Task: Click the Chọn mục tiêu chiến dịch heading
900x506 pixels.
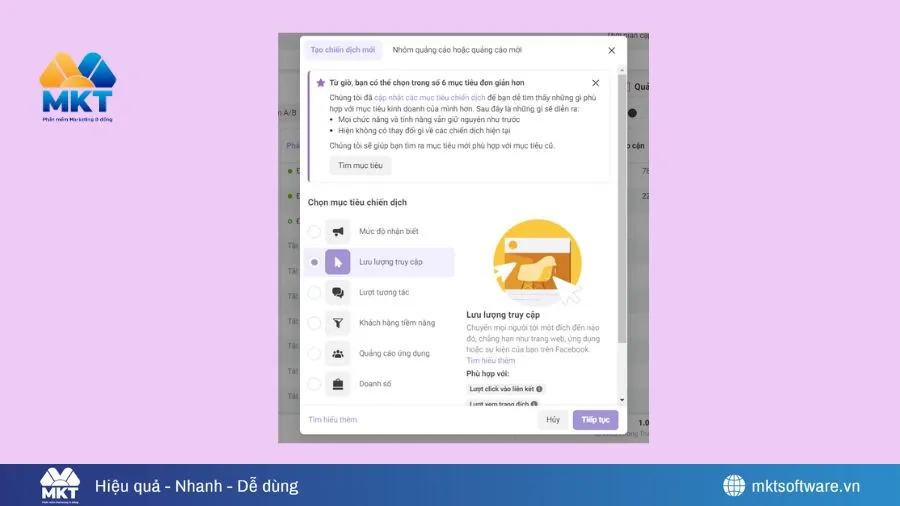Action: point(357,203)
